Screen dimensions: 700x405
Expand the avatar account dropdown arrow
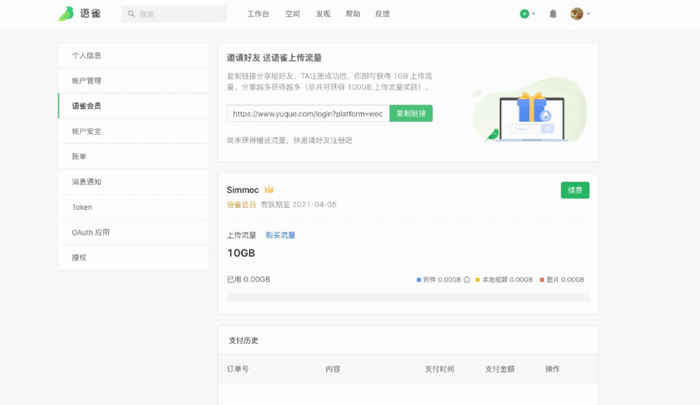(x=588, y=14)
